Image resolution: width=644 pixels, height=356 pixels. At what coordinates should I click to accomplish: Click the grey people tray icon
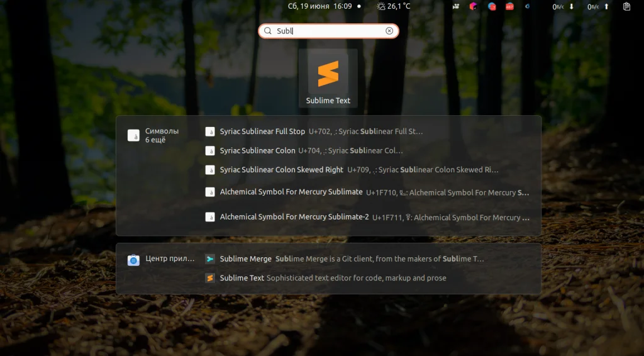coord(456,6)
